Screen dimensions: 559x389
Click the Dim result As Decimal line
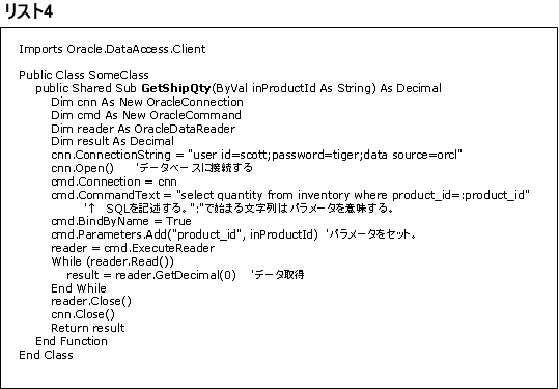coord(112,141)
